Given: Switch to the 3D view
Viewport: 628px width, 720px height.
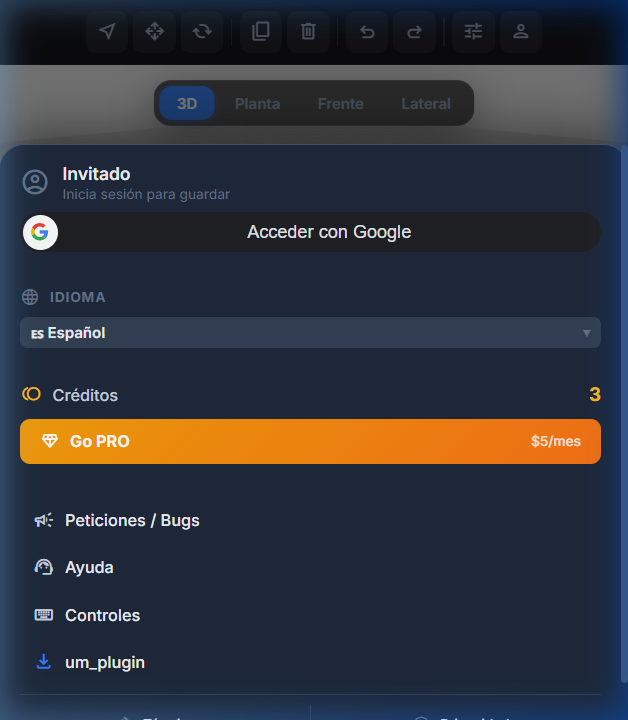Looking at the screenshot, I should 187,104.
